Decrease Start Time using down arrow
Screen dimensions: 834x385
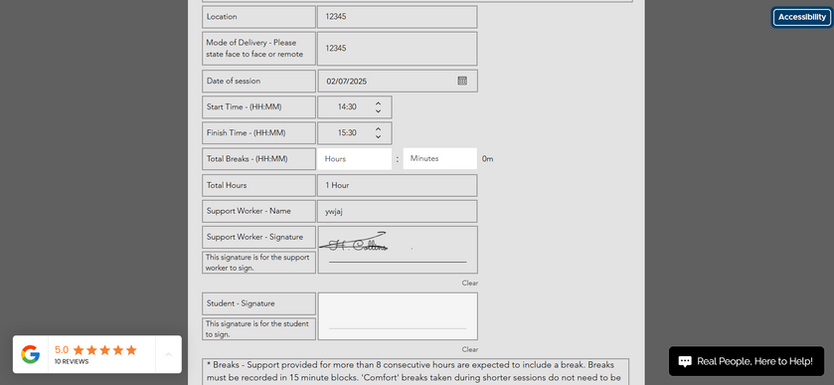tap(378, 111)
